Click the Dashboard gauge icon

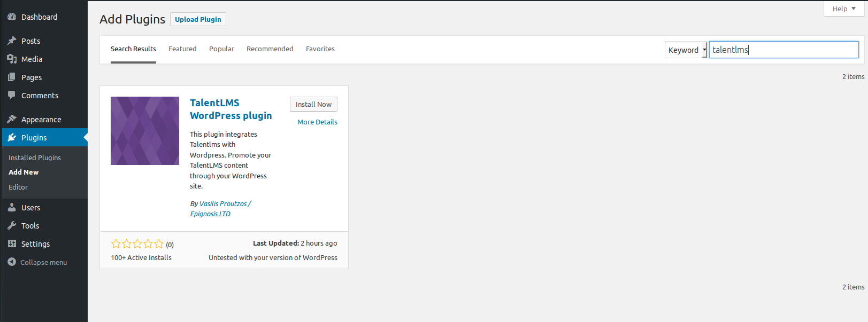(12, 17)
